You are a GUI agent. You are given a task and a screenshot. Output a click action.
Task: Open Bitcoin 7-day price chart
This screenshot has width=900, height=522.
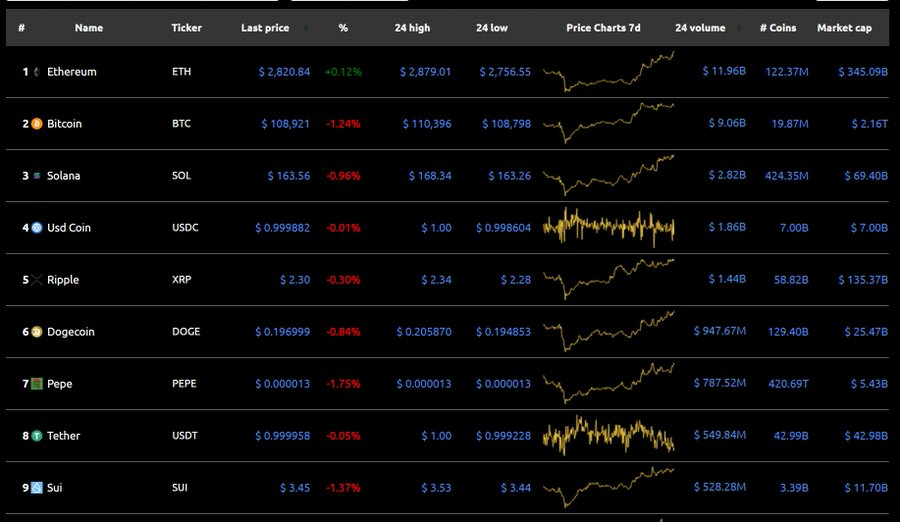click(608, 123)
